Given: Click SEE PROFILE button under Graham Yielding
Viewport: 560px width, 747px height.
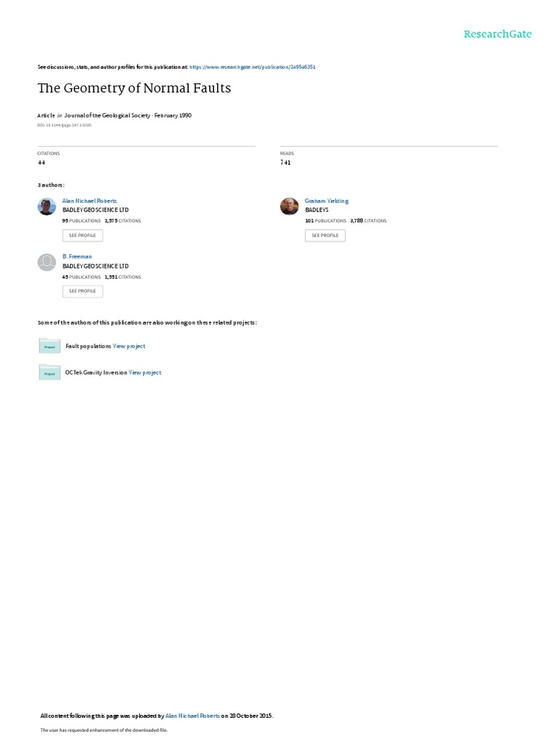Looking at the screenshot, I should point(325,236).
